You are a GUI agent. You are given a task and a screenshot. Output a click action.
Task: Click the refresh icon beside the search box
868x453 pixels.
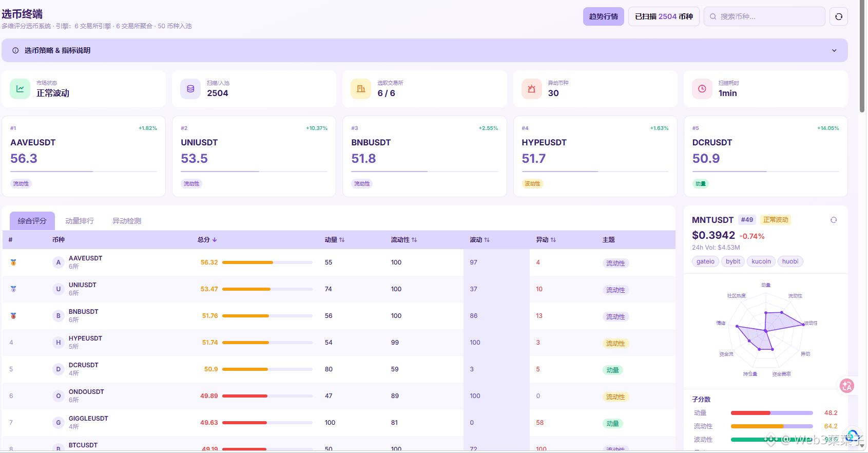pos(838,16)
